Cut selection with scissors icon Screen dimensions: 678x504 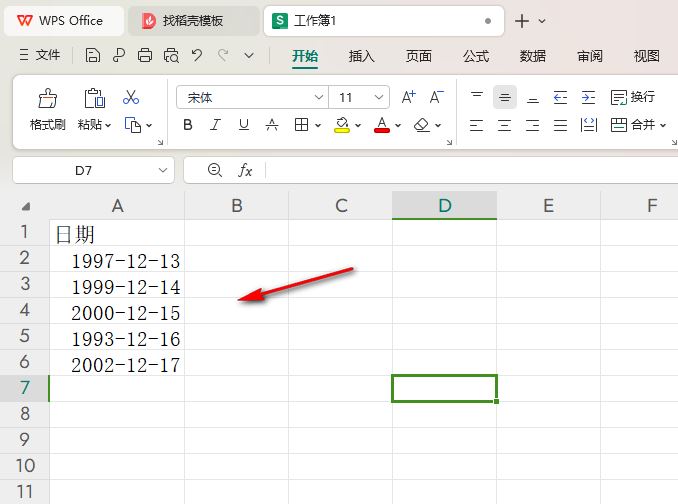tap(131, 97)
